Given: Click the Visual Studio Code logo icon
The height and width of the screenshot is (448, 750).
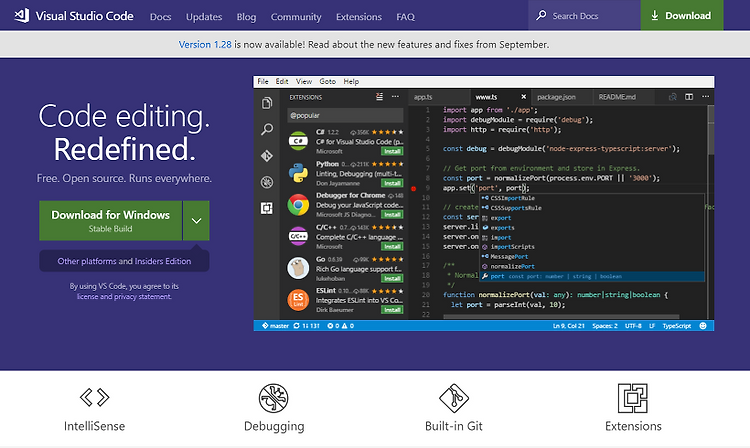Looking at the screenshot, I should [22, 16].
